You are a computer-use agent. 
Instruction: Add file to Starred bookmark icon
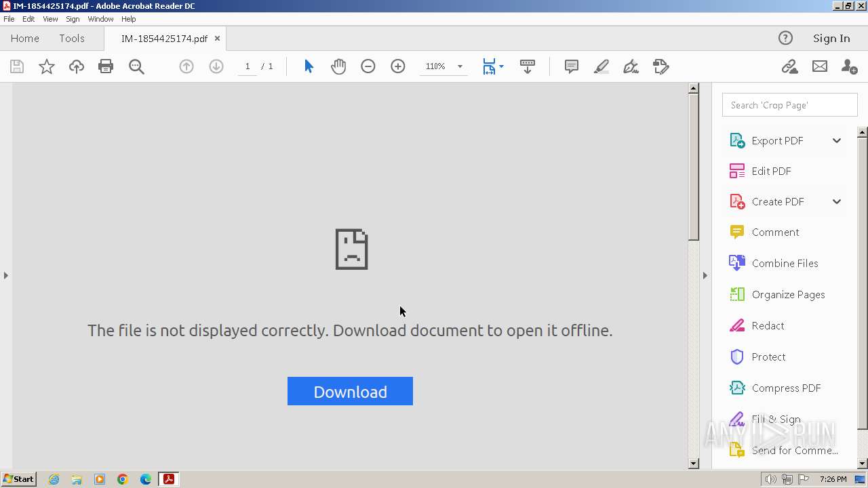(46, 66)
